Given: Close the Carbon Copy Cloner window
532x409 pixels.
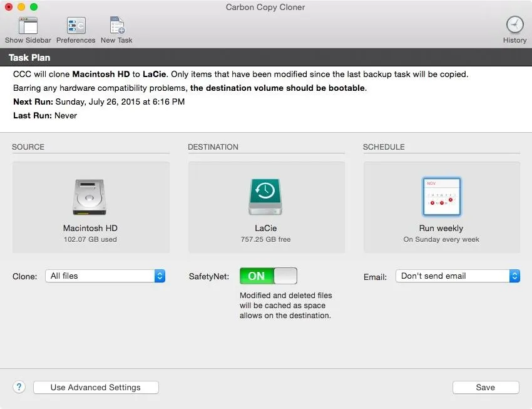Looking at the screenshot, I should click(9, 7).
